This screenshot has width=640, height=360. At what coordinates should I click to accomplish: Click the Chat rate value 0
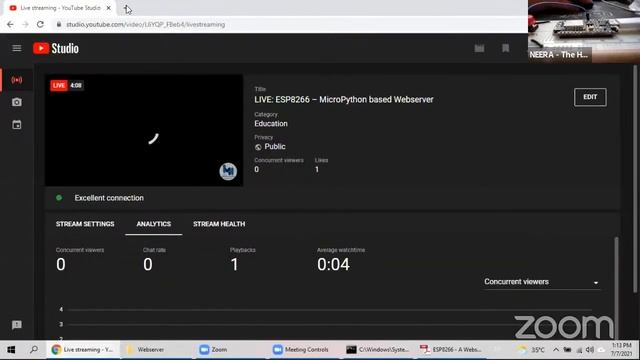tap(148, 264)
